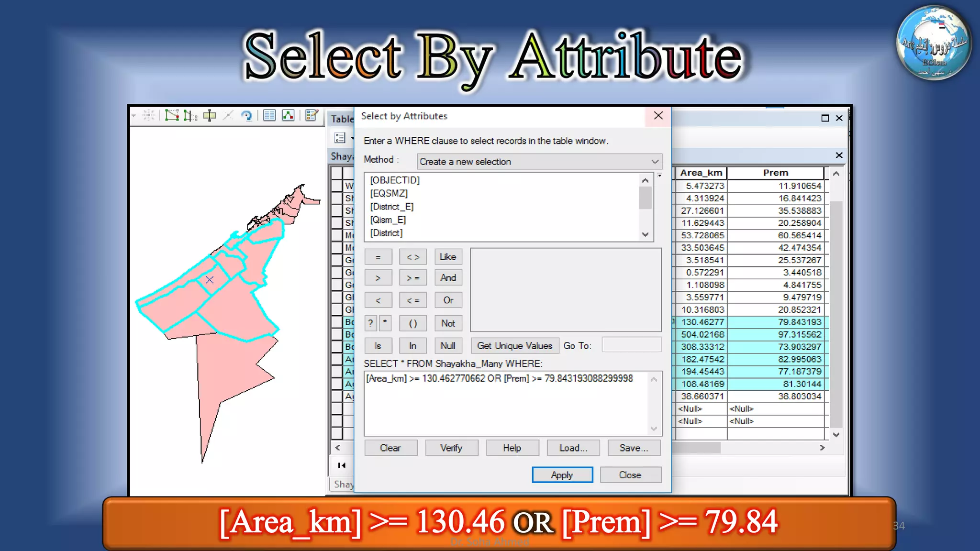Open the Attributes window icon

(x=269, y=115)
